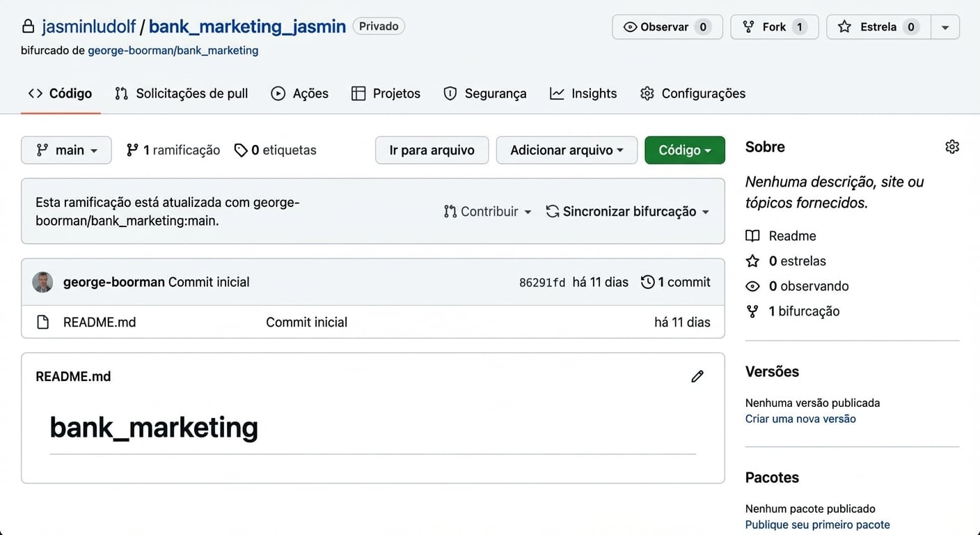Click Ir para arquivo button
The width and height of the screenshot is (980, 535).
(x=432, y=150)
